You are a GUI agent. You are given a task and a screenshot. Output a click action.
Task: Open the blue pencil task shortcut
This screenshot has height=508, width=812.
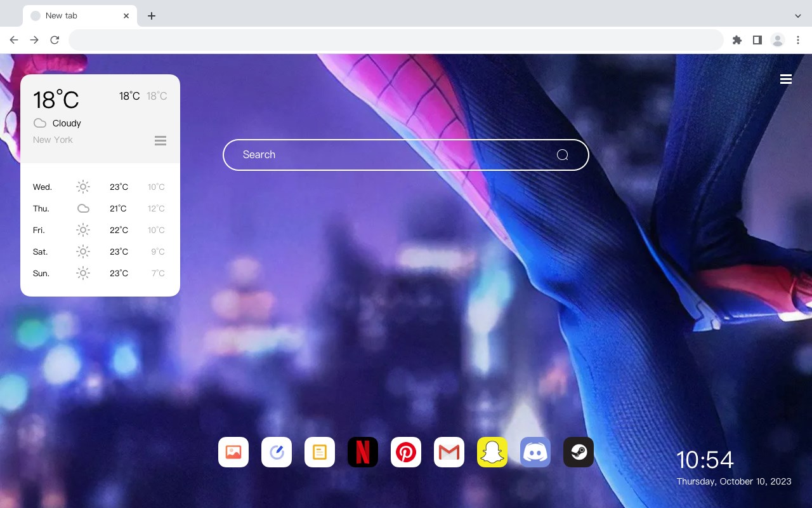tap(277, 452)
